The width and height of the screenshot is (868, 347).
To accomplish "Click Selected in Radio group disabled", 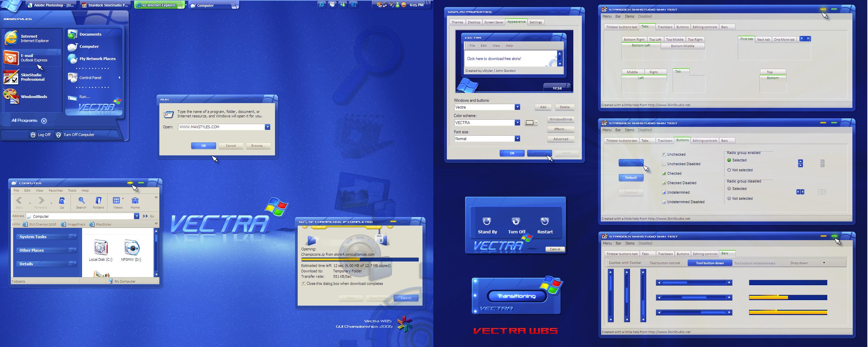I will [x=729, y=189].
